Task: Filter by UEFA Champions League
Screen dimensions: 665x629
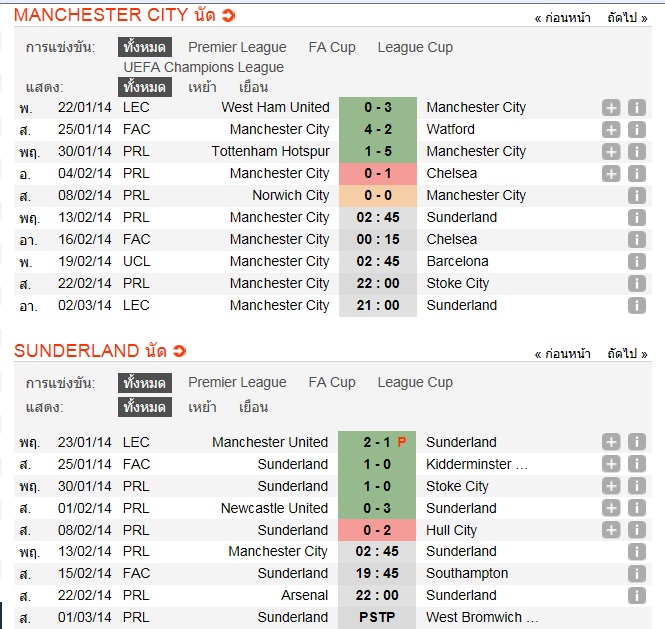Action: [x=204, y=67]
